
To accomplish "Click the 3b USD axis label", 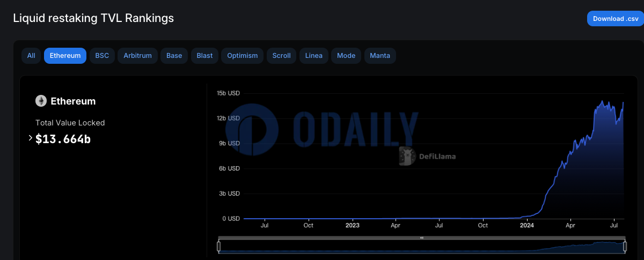I will (230, 194).
